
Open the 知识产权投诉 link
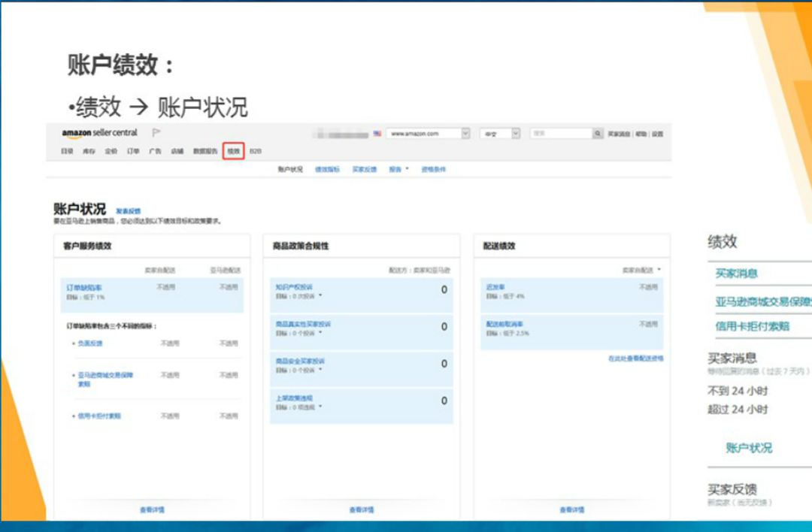coord(294,287)
